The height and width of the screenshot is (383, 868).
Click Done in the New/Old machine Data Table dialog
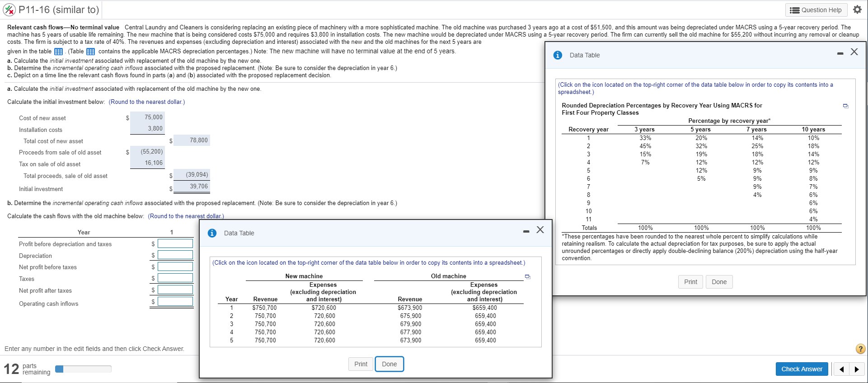[x=389, y=364]
